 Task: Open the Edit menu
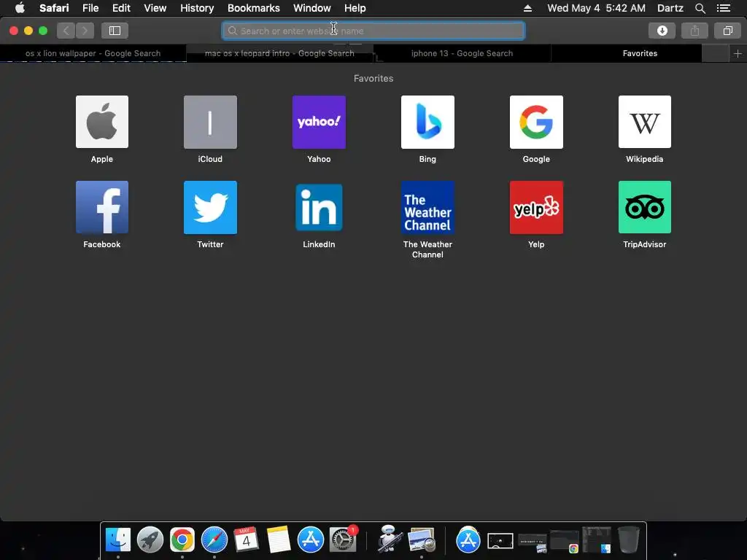(x=121, y=8)
